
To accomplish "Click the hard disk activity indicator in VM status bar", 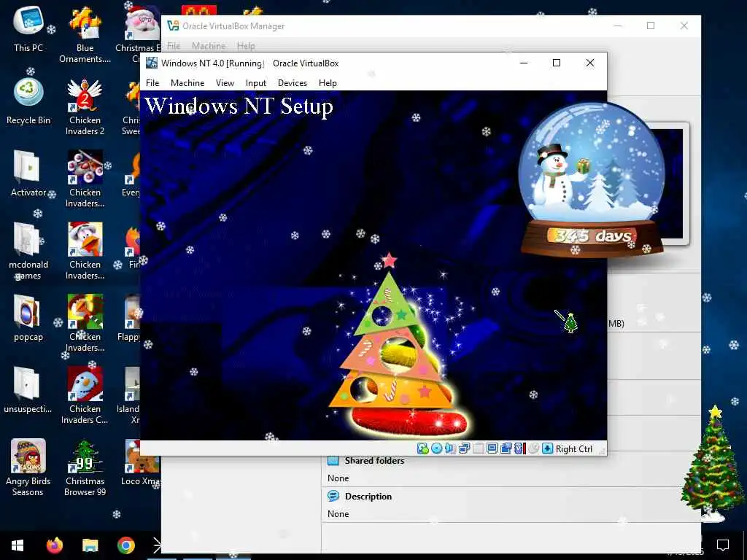I will tap(422, 448).
